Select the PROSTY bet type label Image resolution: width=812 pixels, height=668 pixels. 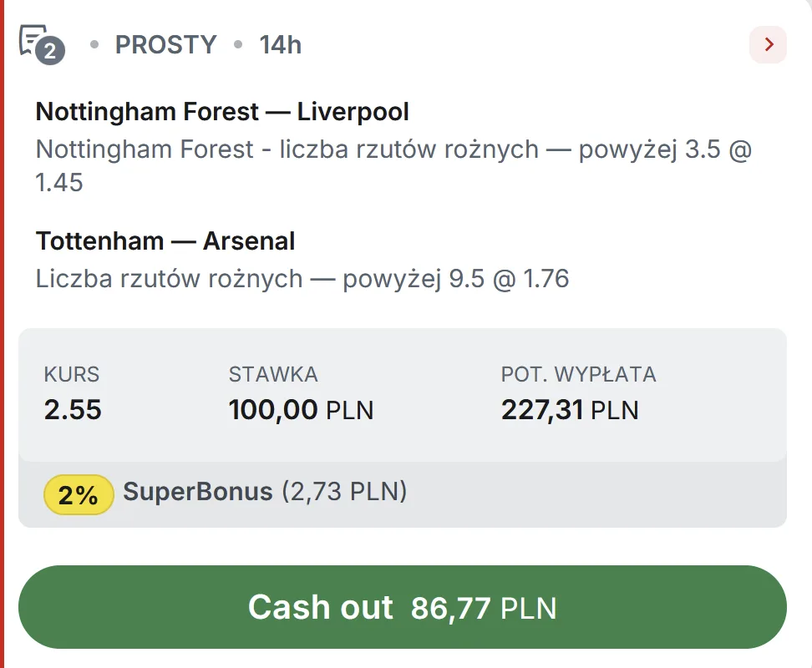point(165,45)
